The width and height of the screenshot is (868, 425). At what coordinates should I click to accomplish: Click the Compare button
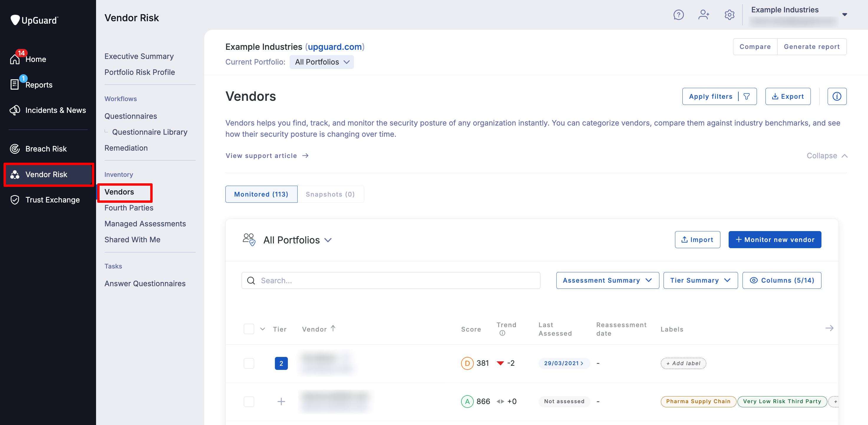tap(755, 47)
